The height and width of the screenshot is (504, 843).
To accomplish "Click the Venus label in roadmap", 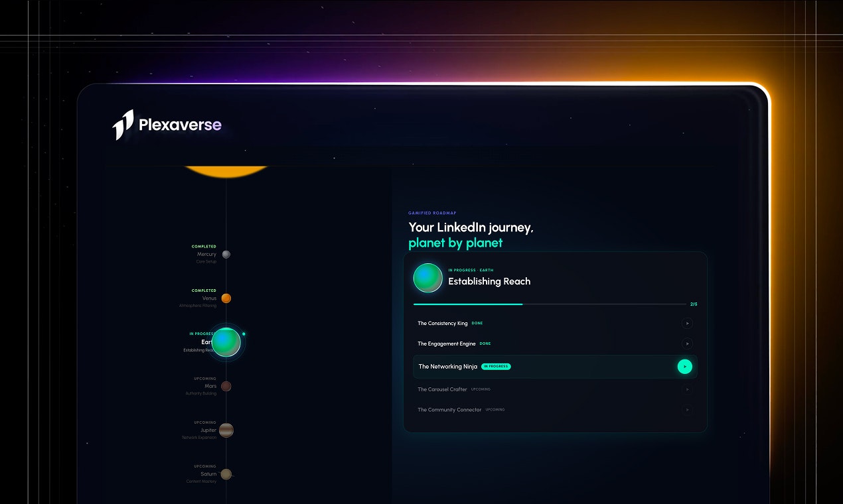I will (x=209, y=298).
